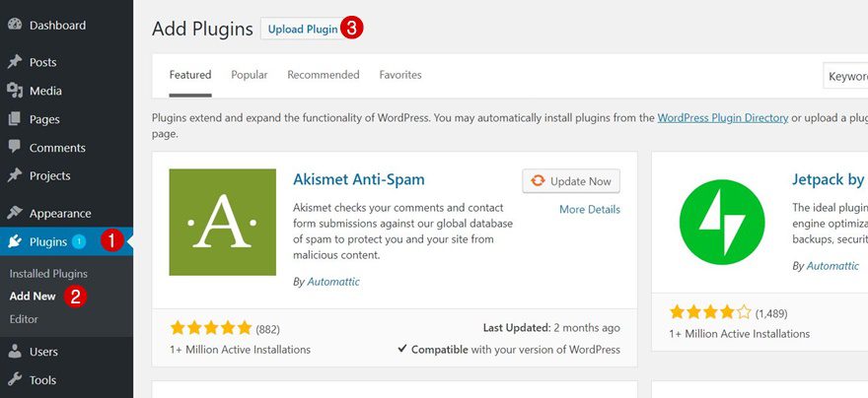The height and width of the screenshot is (398, 868).
Task: Click the Posts pushpin icon
Action: (15, 62)
